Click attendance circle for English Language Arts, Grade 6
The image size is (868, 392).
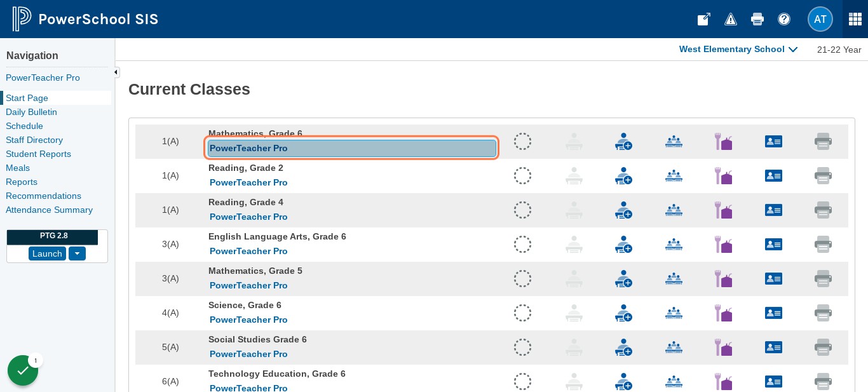pos(522,245)
